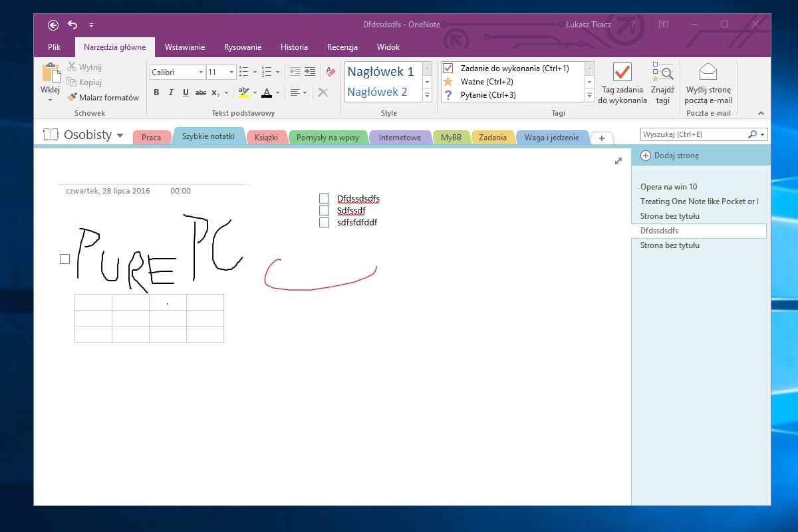The width and height of the screenshot is (798, 532).
Task: Toggle checkbox next to PurePC handwriting
Action: click(x=65, y=259)
